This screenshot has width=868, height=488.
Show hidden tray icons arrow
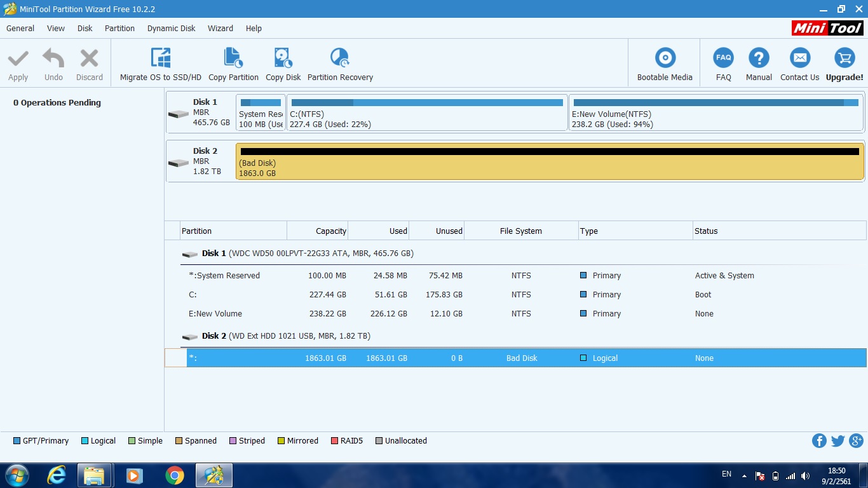(x=744, y=476)
